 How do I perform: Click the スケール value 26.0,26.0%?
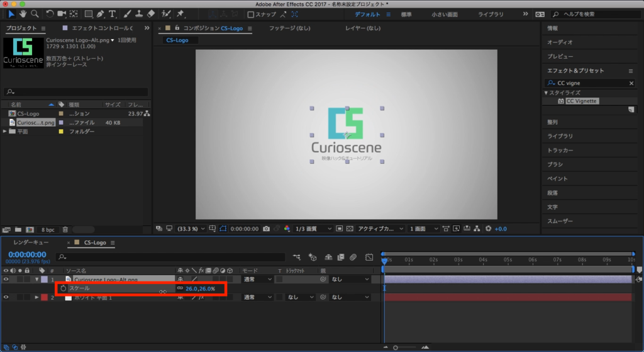200,288
